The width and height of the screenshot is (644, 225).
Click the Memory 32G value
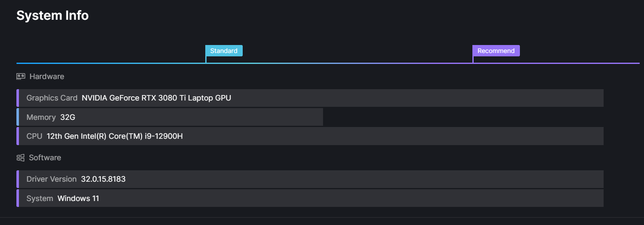tap(68, 117)
